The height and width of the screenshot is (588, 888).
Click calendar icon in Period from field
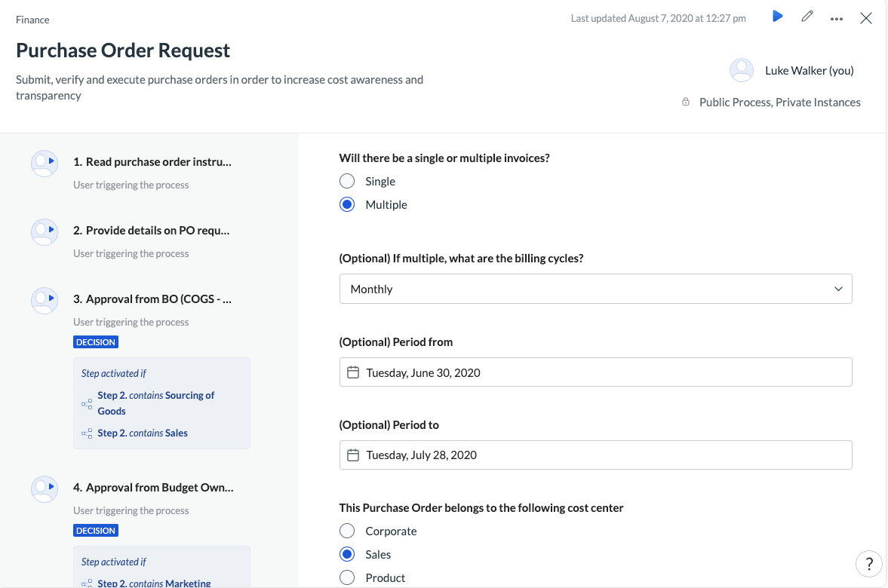click(x=353, y=372)
